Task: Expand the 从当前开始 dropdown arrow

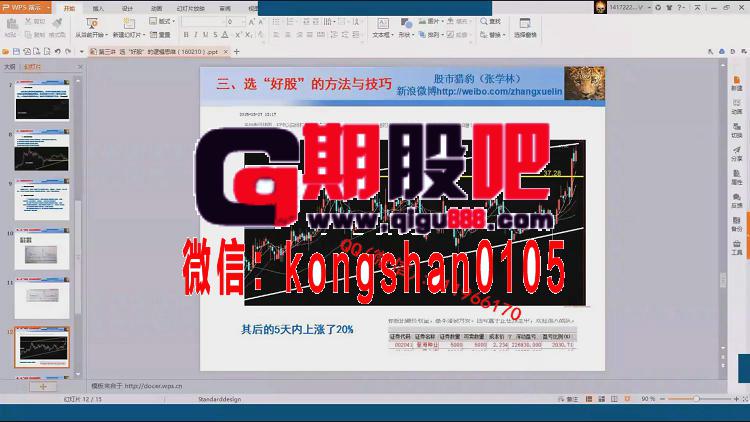Action: 106,35
